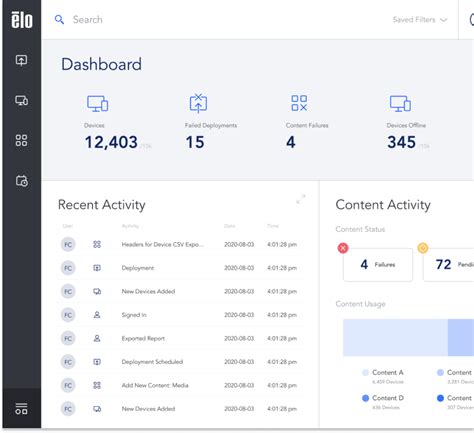
Task: Click the Time column header
Action: pos(273,226)
